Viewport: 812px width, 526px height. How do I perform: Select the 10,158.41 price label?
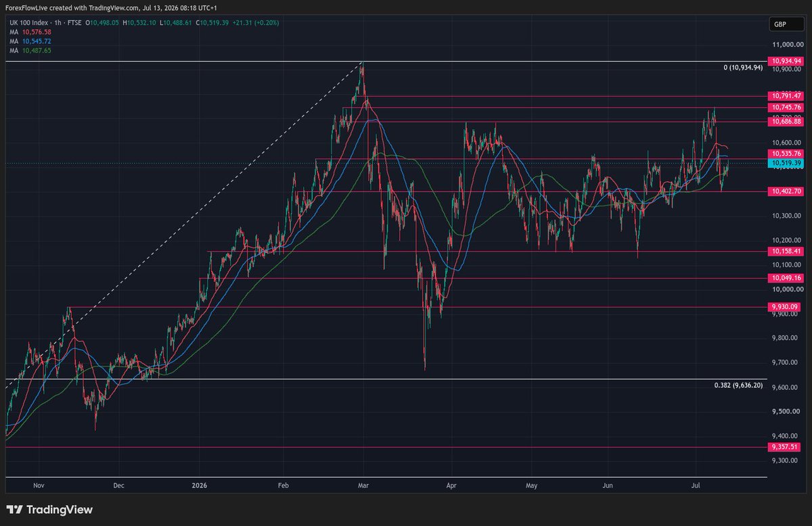click(x=785, y=252)
